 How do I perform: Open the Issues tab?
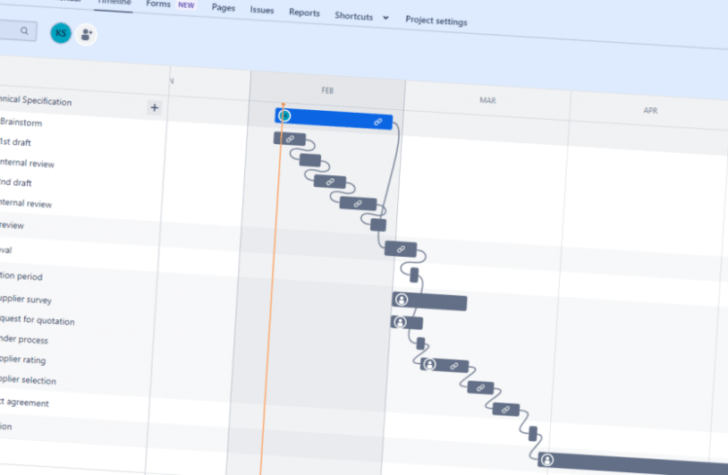(x=262, y=10)
